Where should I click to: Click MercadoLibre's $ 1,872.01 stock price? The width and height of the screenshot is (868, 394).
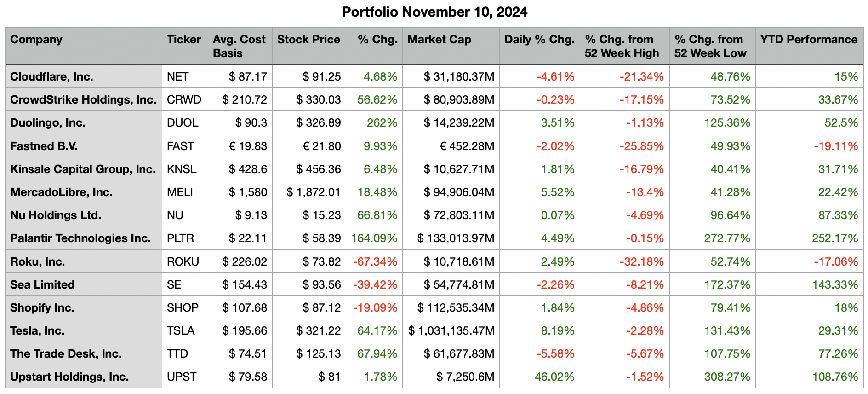pyautogui.click(x=314, y=192)
